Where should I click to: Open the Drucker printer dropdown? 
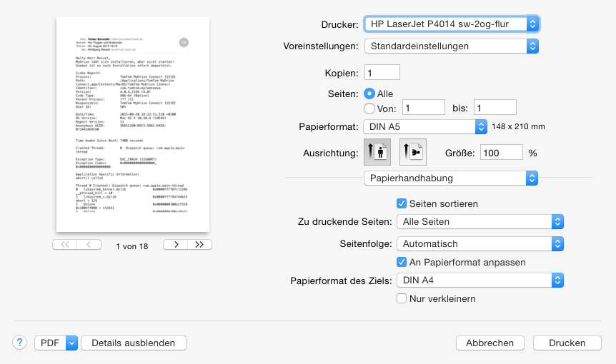451,24
